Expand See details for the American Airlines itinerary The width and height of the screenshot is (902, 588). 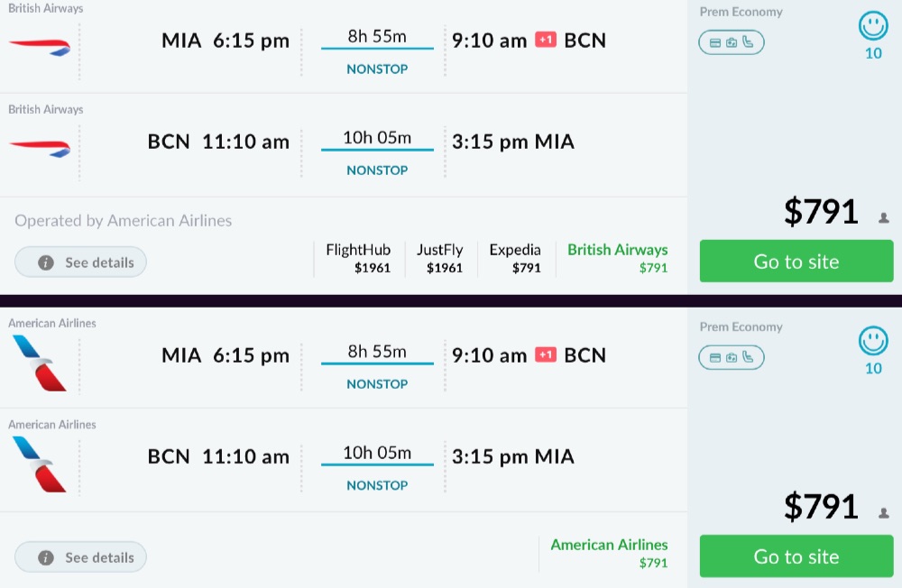81,557
